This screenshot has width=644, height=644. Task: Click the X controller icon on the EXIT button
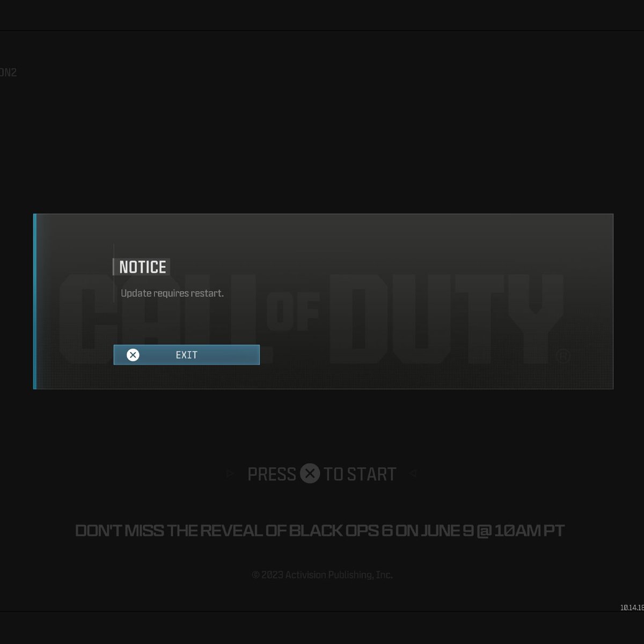(x=133, y=355)
